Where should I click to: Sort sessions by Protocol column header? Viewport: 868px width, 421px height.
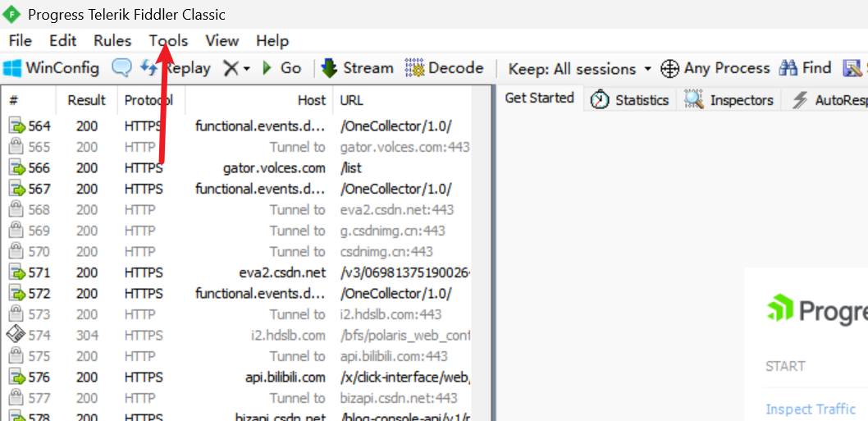pos(151,100)
